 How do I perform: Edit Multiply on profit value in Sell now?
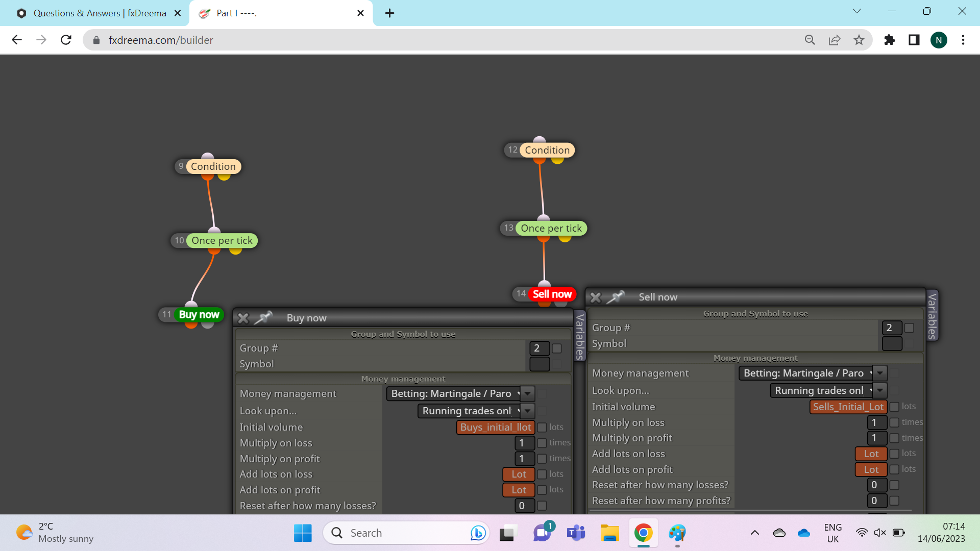pos(877,438)
